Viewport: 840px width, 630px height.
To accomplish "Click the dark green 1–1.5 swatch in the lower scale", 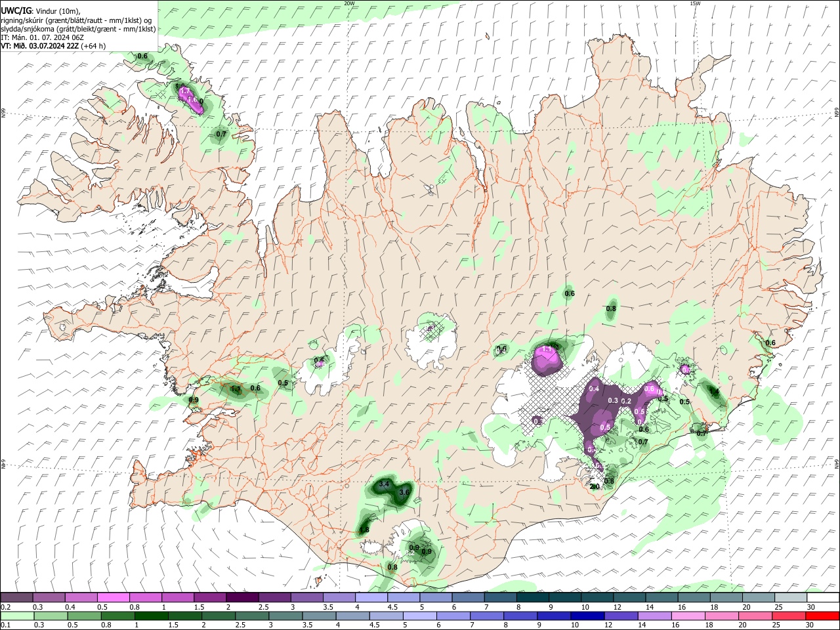I will (x=151, y=616).
